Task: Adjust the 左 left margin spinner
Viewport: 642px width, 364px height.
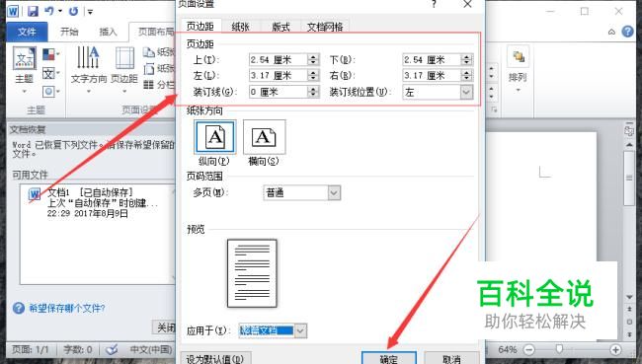Action: coord(313,75)
